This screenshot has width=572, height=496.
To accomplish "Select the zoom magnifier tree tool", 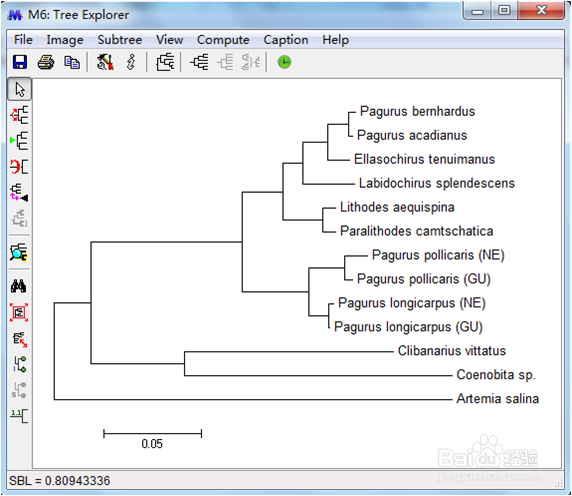I will (x=19, y=252).
